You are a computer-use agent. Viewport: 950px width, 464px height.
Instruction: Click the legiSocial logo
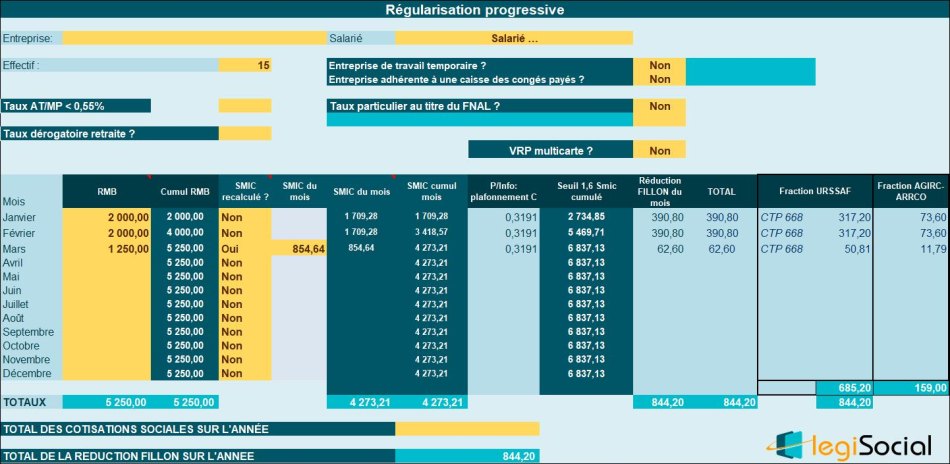pos(849,446)
